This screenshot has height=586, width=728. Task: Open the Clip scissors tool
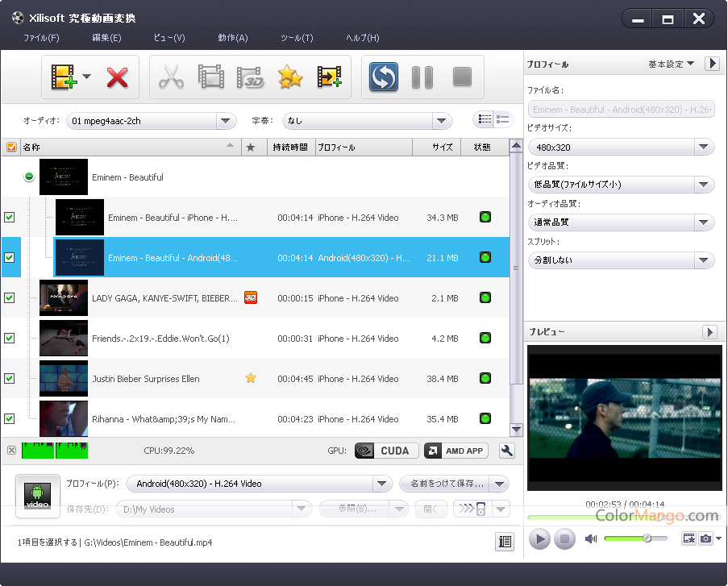coord(172,77)
